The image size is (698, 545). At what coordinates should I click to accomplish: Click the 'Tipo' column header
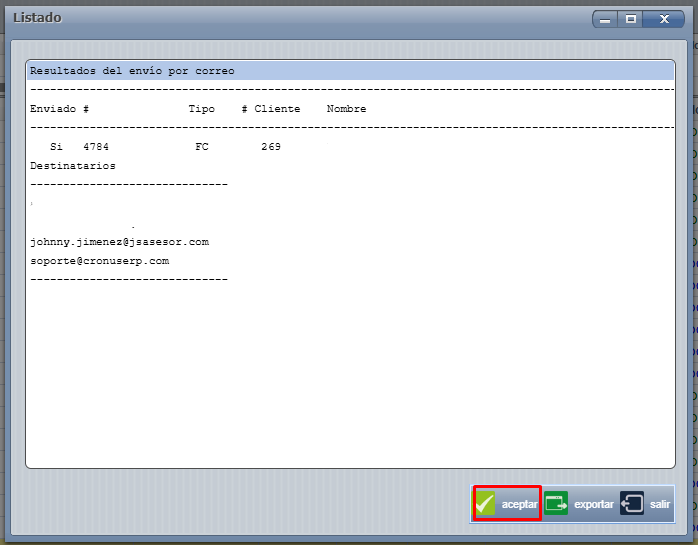(x=201, y=109)
